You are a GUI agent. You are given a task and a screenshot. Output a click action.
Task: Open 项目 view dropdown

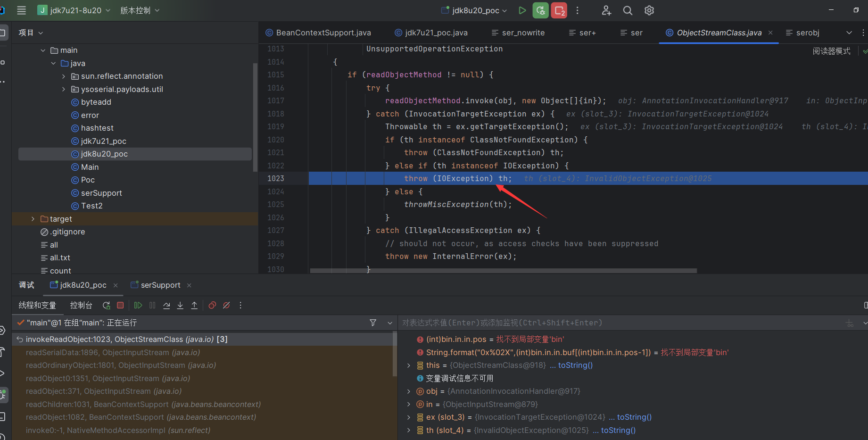point(31,33)
